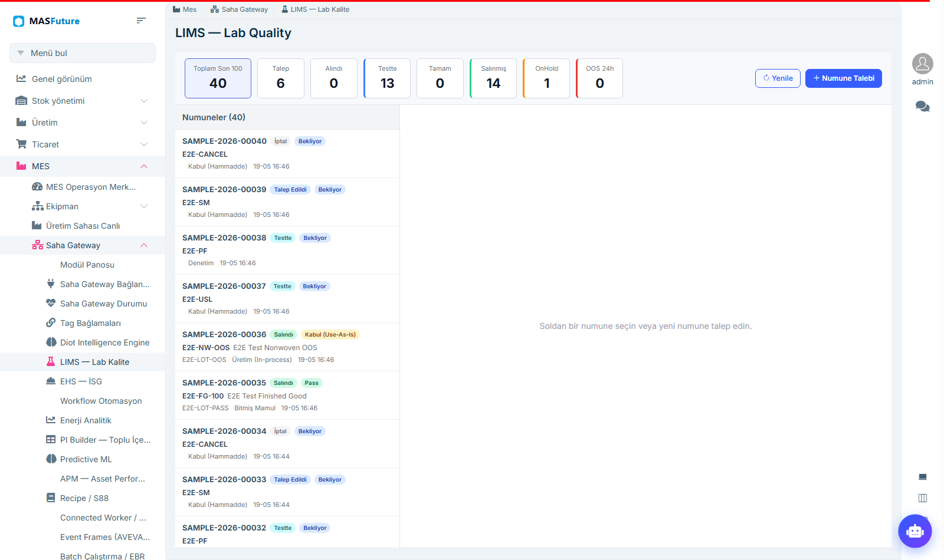The image size is (944, 560).
Task: Click the Enerji Analitik chart icon
Action: tap(51, 420)
